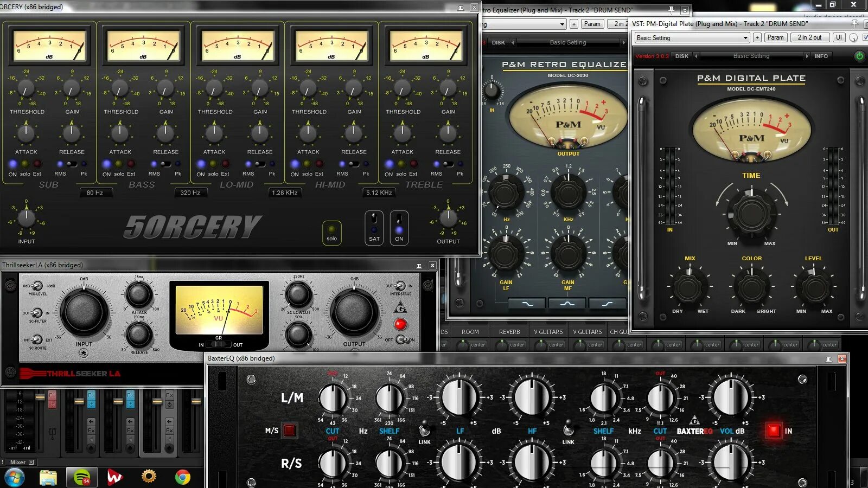Click the tuning fork icon in the mixer
The height and width of the screenshot is (488, 868).
click(52, 433)
